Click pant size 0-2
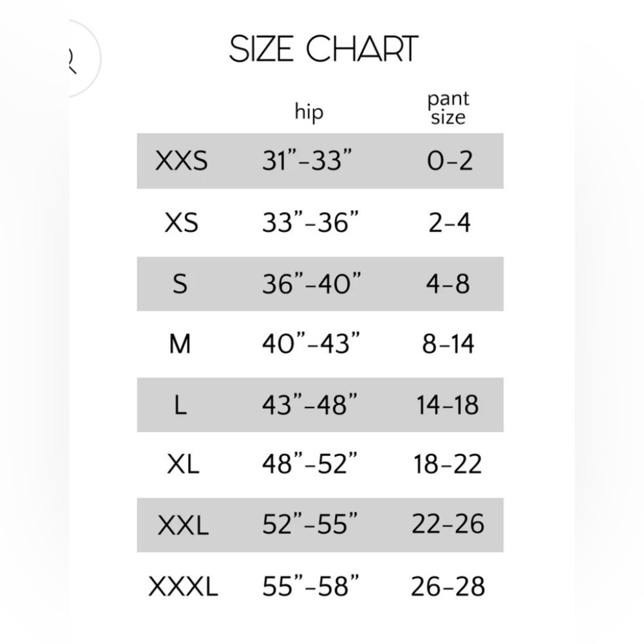Image resolution: width=644 pixels, height=644 pixels. click(x=450, y=160)
